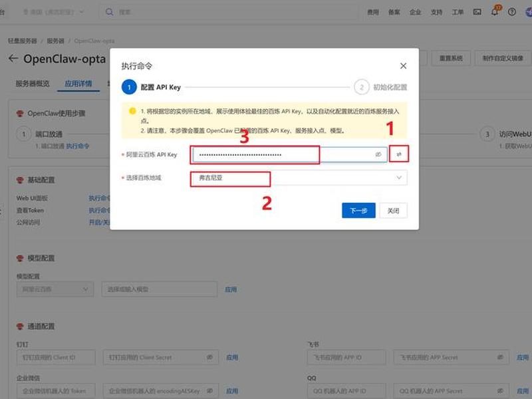Open the 阿里云百炼 model provider dropdown
The width and height of the screenshot is (532, 399).
point(55,289)
